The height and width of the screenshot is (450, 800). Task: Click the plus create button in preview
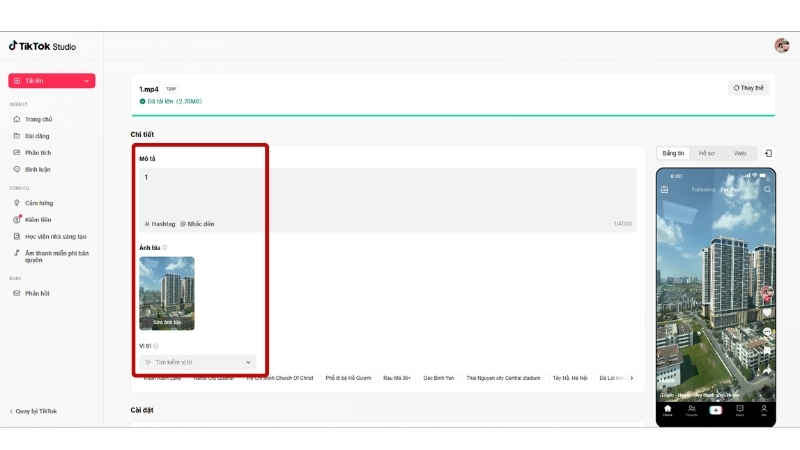tap(715, 410)
